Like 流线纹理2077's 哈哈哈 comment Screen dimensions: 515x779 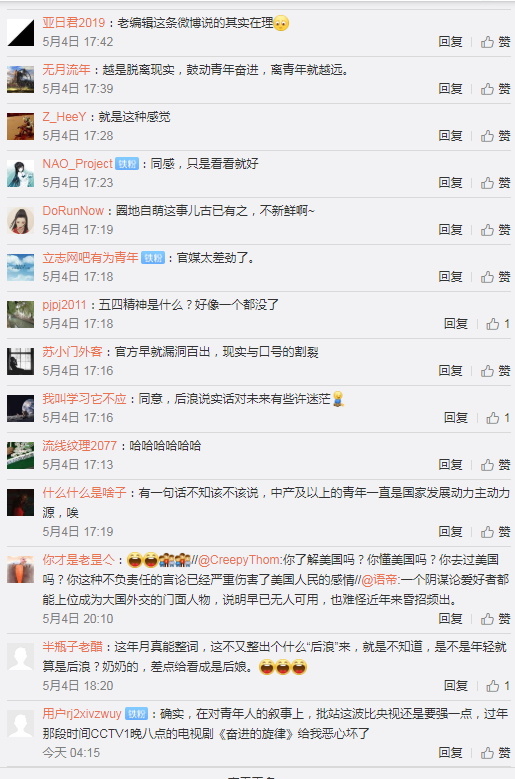[x=495, y=465]
